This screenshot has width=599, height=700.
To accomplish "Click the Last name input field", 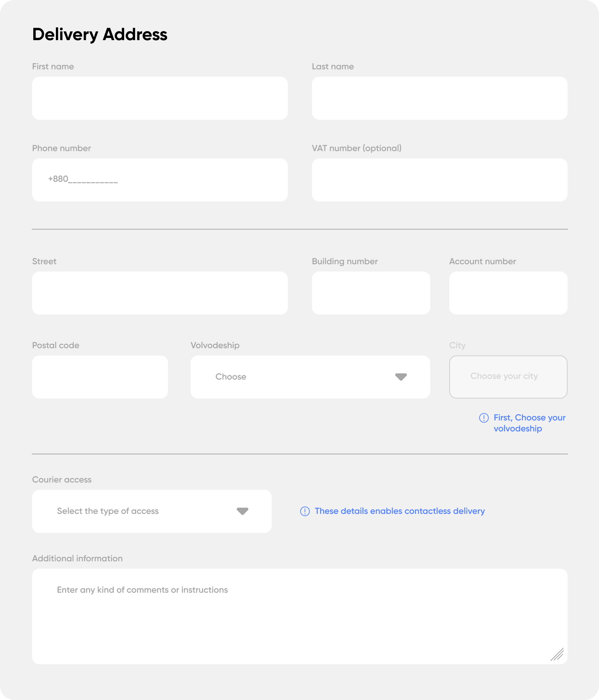I will (439, 98).
